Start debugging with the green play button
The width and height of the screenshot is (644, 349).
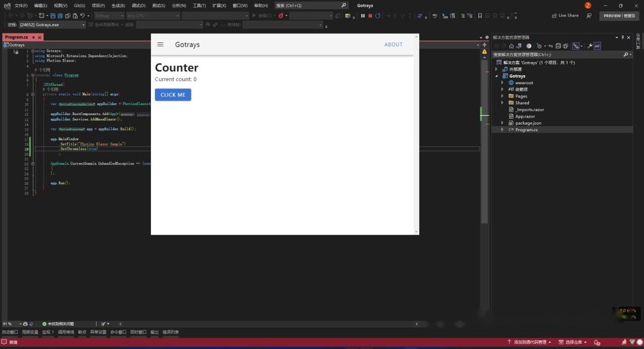[x=255, y=16]
